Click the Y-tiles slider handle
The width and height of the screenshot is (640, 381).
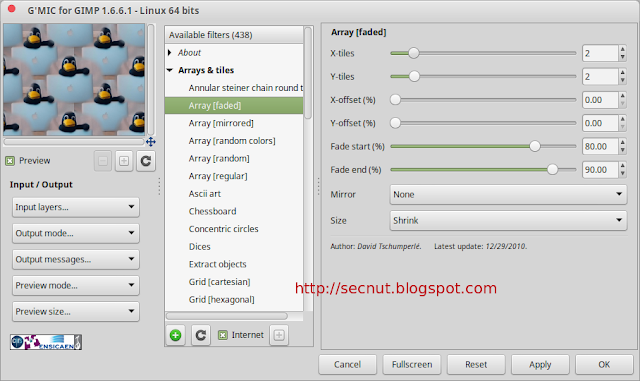[x=414, y=76]
